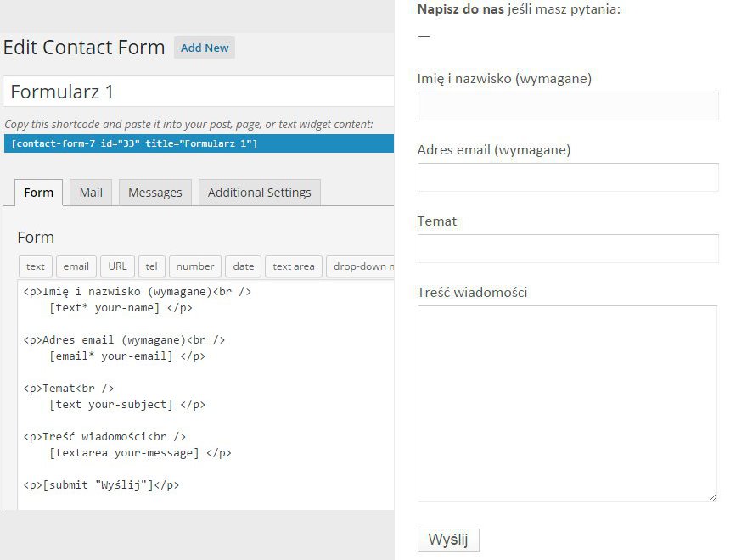
Task: Switch to the Form tab
Action: tap(38, 193)
